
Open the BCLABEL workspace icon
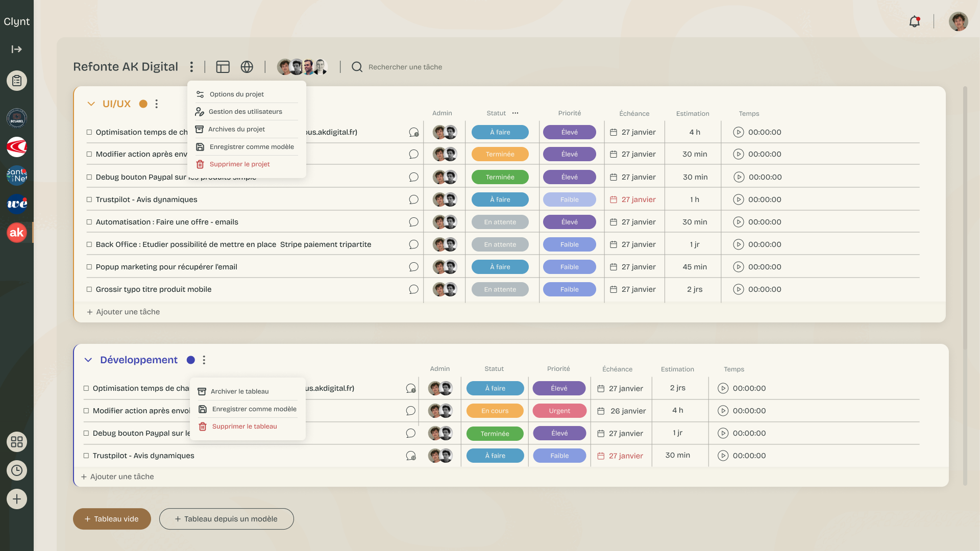point(17,118)
